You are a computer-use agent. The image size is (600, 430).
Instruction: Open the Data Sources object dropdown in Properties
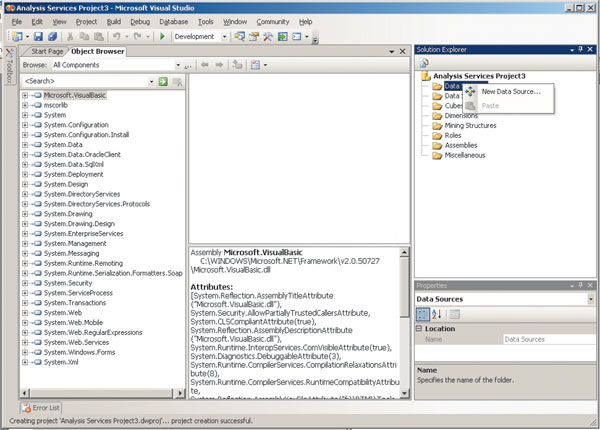[591, 299]
